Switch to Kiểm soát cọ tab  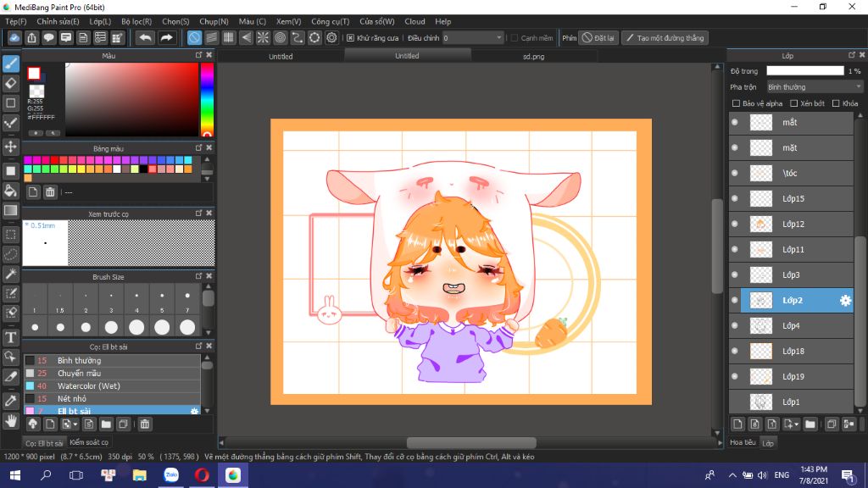tap(89, 442)
